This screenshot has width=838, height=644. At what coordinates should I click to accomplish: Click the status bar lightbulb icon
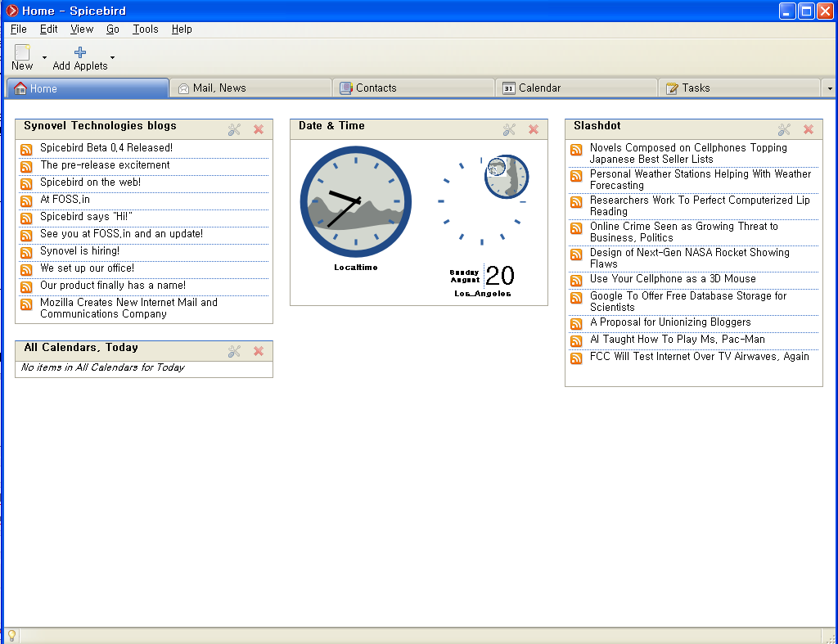pyautogui.click(x=11, y=636)
